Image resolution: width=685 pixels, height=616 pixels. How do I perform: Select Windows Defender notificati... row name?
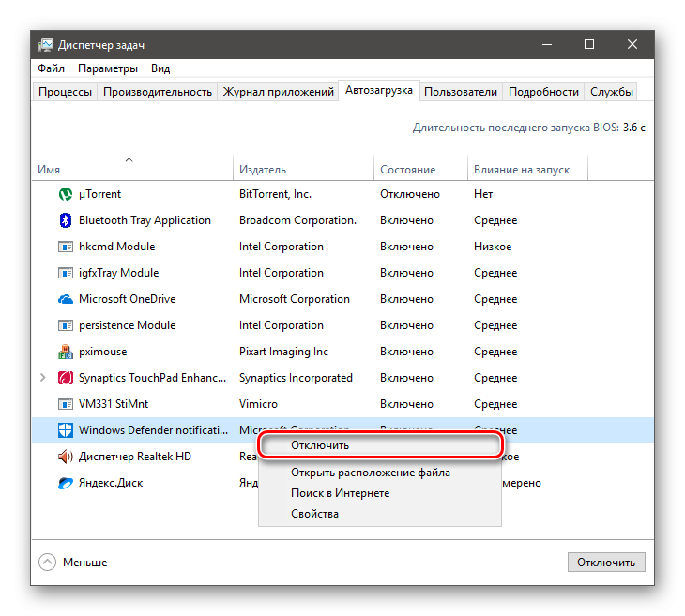tap(153, 430)
